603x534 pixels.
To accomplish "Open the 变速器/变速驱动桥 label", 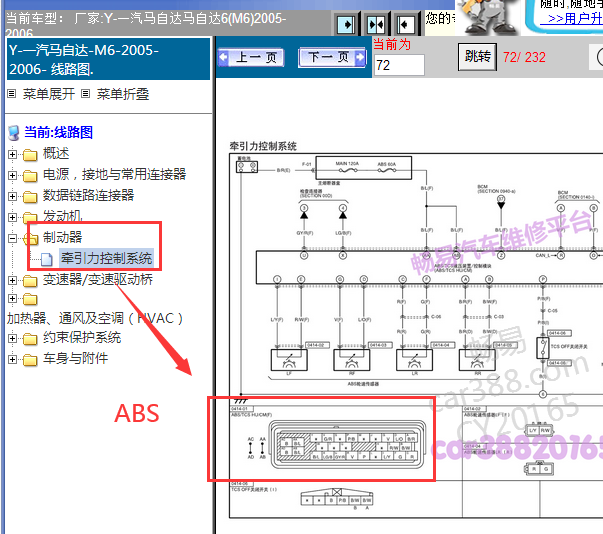I will click(x=98, y=279).
